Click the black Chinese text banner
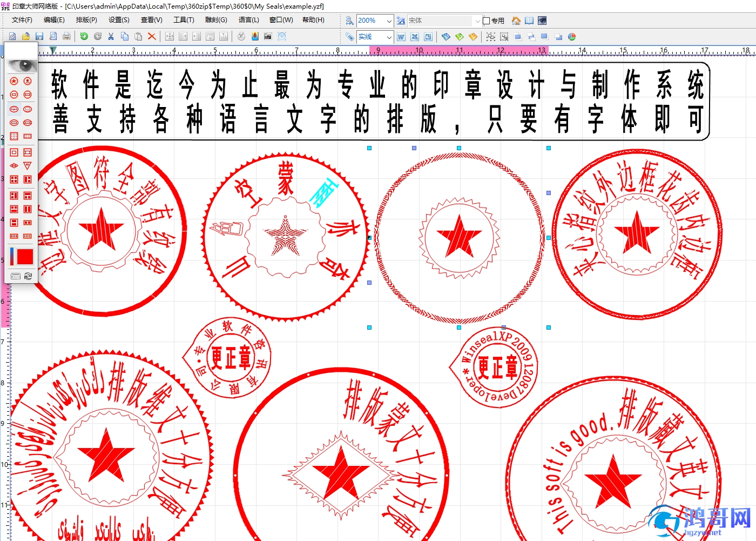This screenshot has height=541, width=756. [x=374, y=101]
